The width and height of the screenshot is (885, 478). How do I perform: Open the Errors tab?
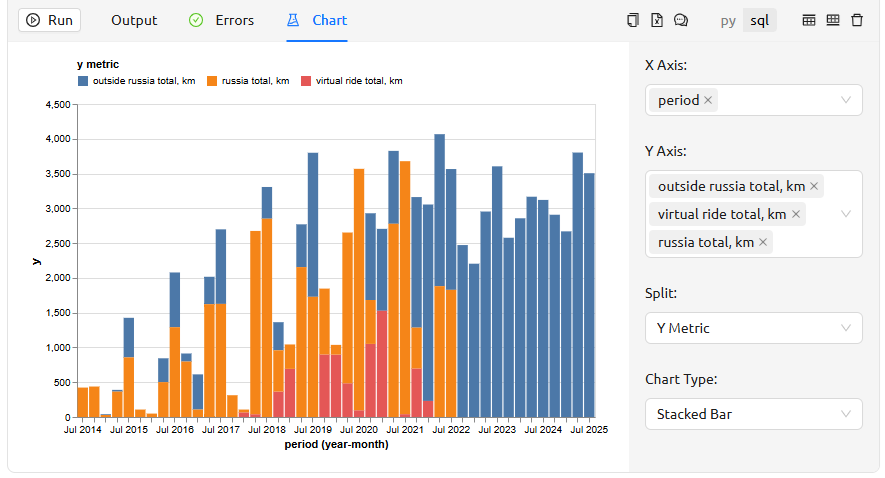coord(222,20)
